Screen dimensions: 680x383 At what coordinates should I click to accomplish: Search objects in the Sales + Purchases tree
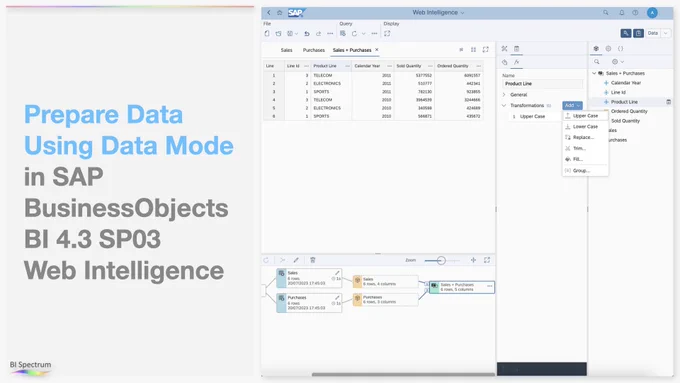[x=597, y=62]
